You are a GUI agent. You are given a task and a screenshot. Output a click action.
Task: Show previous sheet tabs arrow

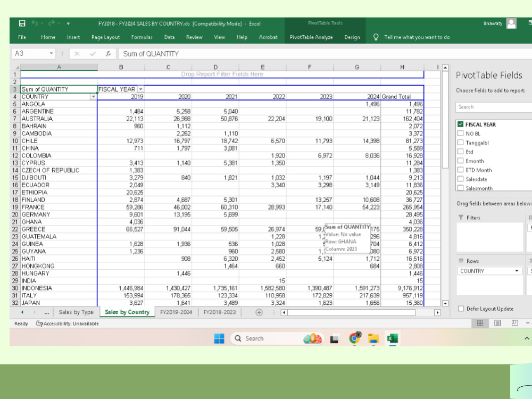[x=22, y=312]
